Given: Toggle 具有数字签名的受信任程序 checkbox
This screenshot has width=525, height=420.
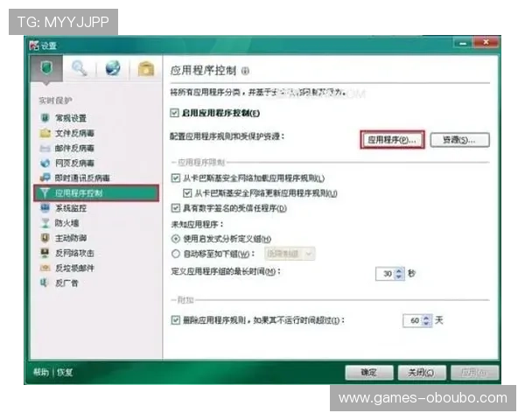Looking at the screenshot, I should point(176,208).
